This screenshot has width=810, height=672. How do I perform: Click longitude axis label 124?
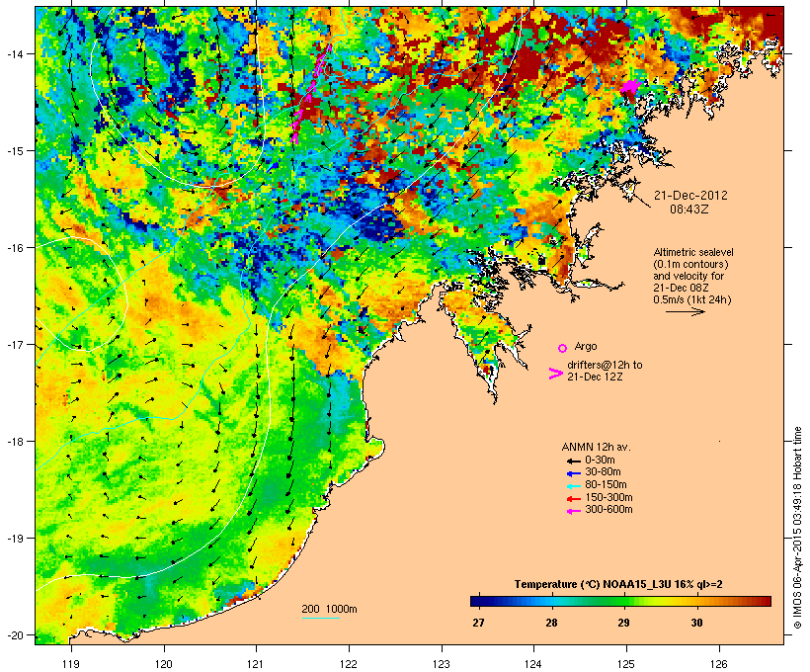coord(533,664)
